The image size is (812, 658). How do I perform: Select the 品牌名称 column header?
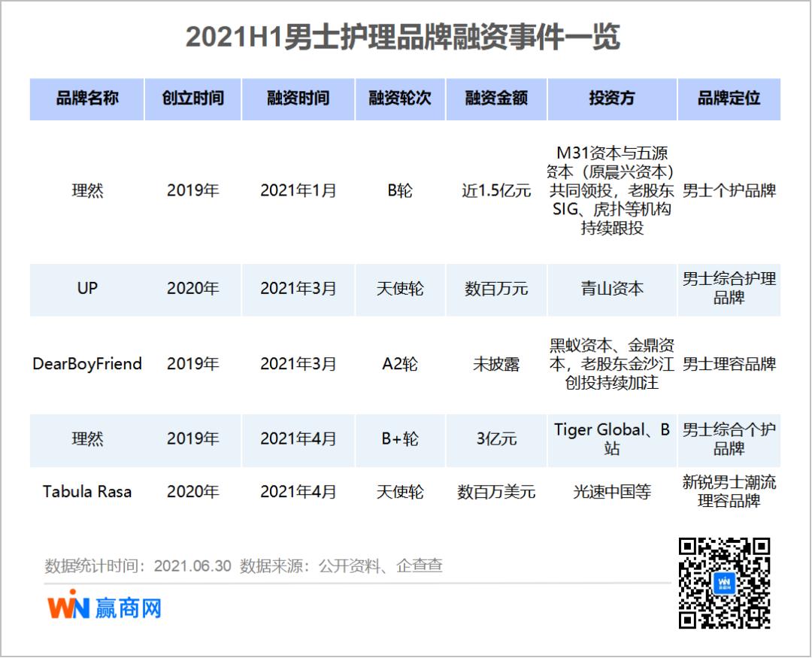86,99
